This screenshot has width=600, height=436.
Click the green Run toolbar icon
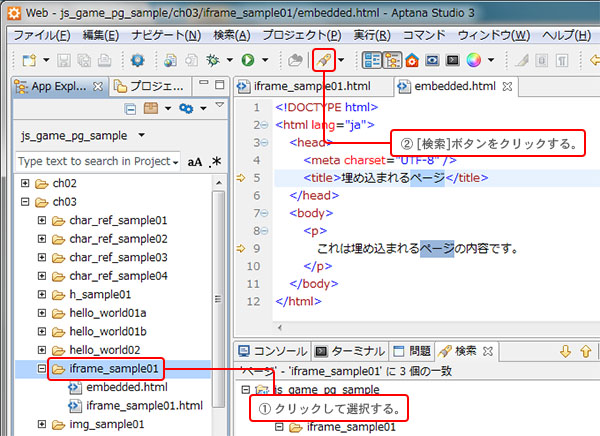click(x=248, y=60)
